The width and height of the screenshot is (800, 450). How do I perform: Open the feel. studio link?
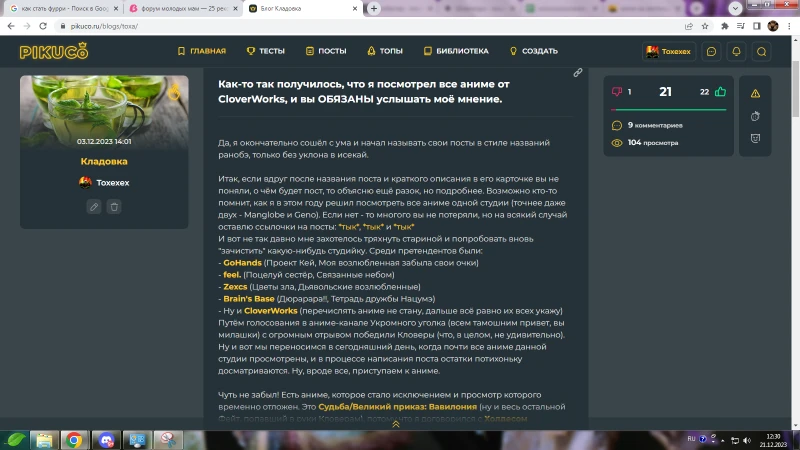[232, 274]
